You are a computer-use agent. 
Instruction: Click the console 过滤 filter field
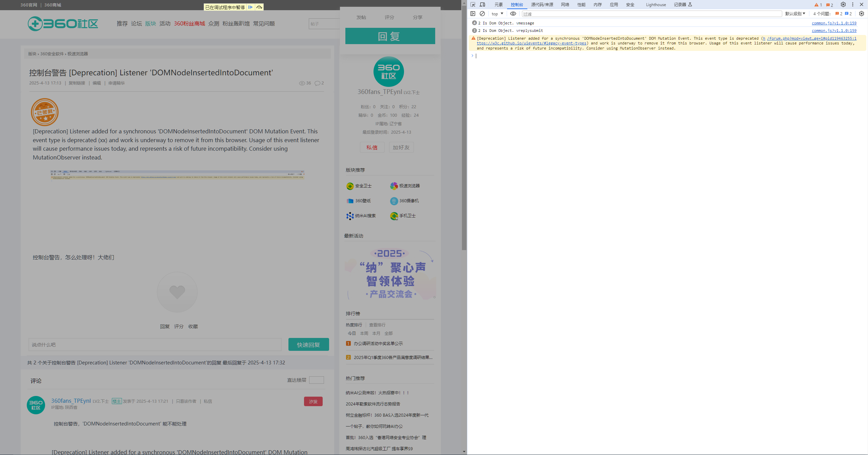pyautogui.click(x=652, y=14)
